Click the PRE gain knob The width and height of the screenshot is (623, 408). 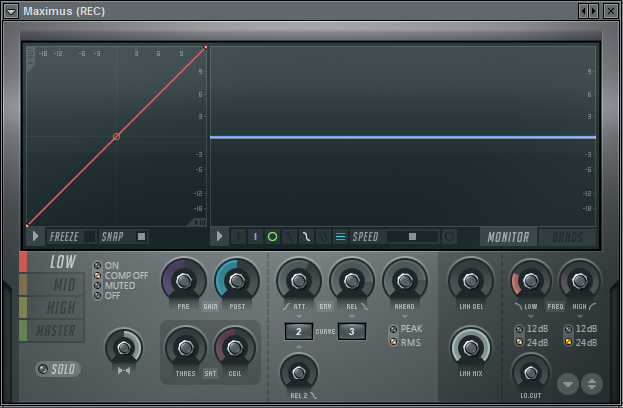(x=184, y=280)
